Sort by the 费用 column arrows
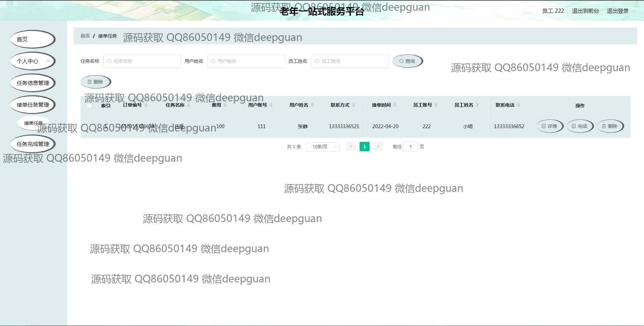 click(x=225, y=105)
